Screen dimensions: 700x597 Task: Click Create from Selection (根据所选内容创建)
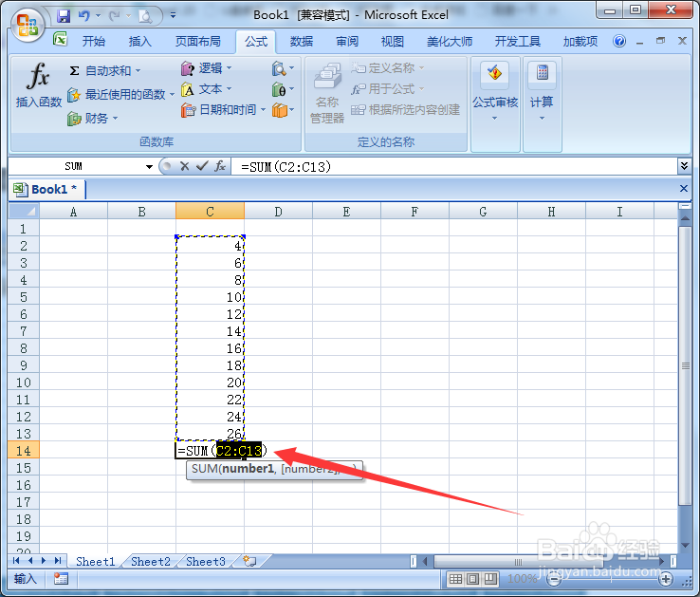405,110
